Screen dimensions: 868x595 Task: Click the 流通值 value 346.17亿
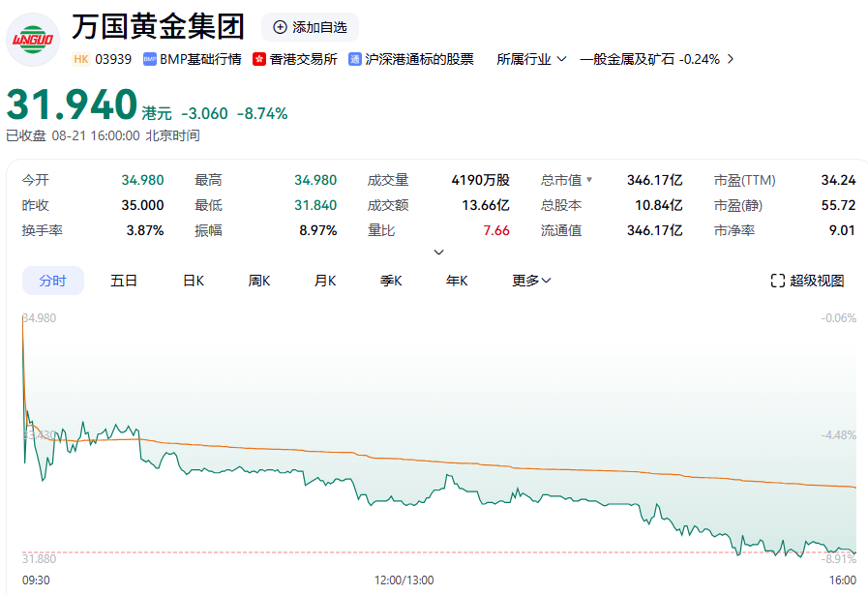655,230
